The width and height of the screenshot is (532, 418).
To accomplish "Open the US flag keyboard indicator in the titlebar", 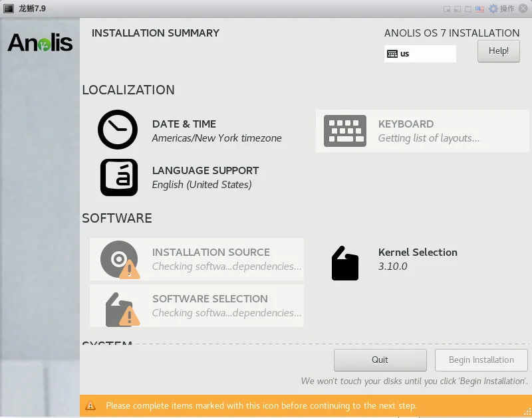I will [x=479, y=9].
